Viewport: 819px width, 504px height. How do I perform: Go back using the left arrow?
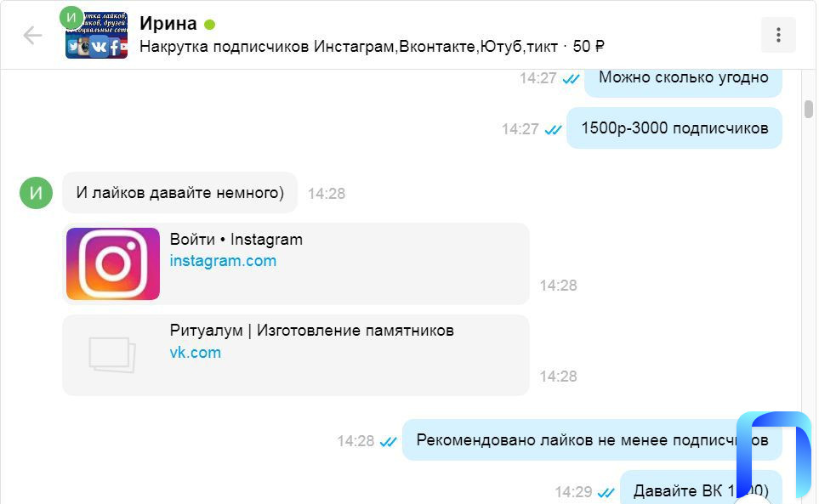[x=32, y=36]
